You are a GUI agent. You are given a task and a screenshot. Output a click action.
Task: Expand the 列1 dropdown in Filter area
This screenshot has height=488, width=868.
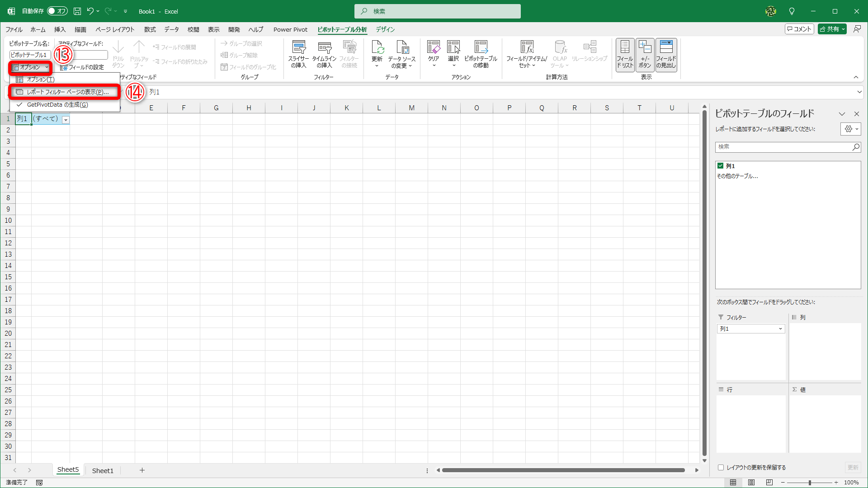point(780,329)
